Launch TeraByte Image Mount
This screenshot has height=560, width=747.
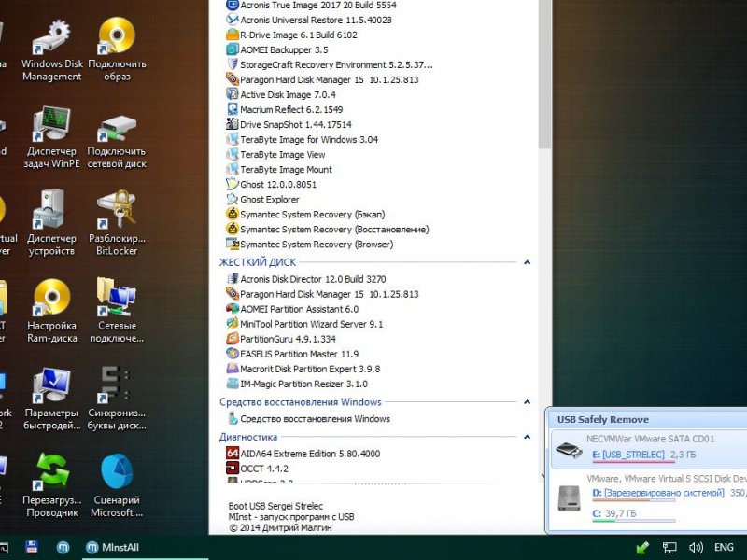click(279, 169)
